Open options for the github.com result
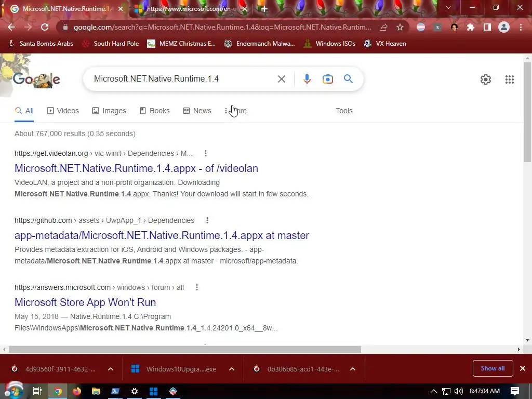This screenshot has height=399, width=532. point(207,220)
